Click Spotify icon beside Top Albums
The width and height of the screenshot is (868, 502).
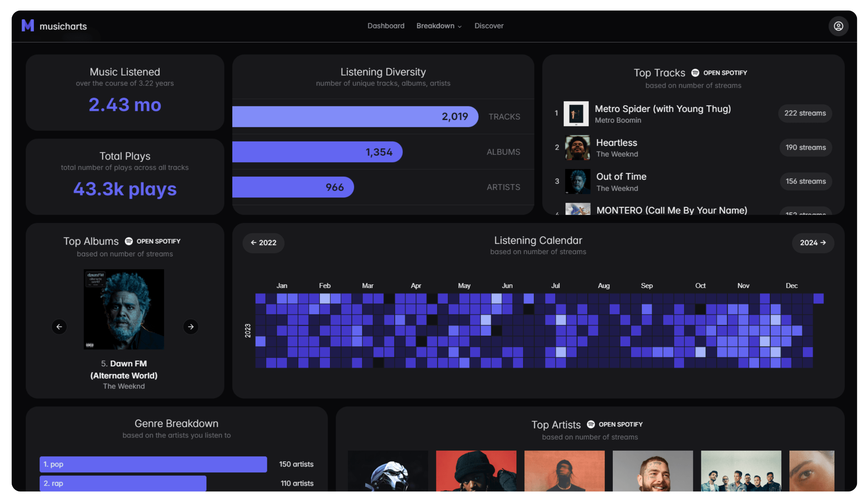[129, 241]
